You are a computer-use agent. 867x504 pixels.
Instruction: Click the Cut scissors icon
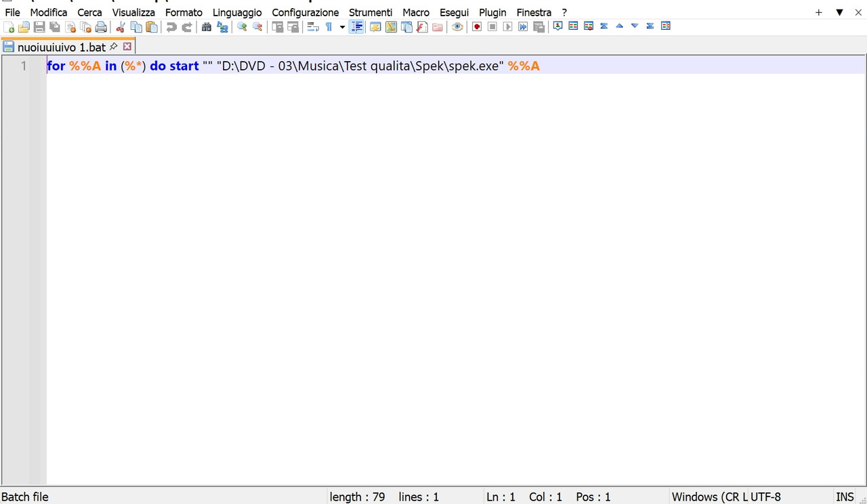coord(121,27)
